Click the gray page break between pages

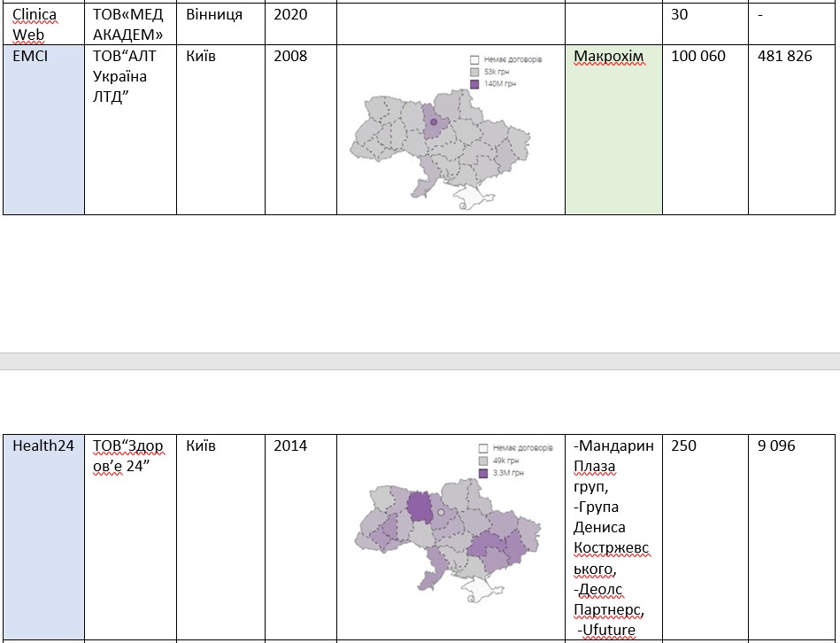(420, 361)
